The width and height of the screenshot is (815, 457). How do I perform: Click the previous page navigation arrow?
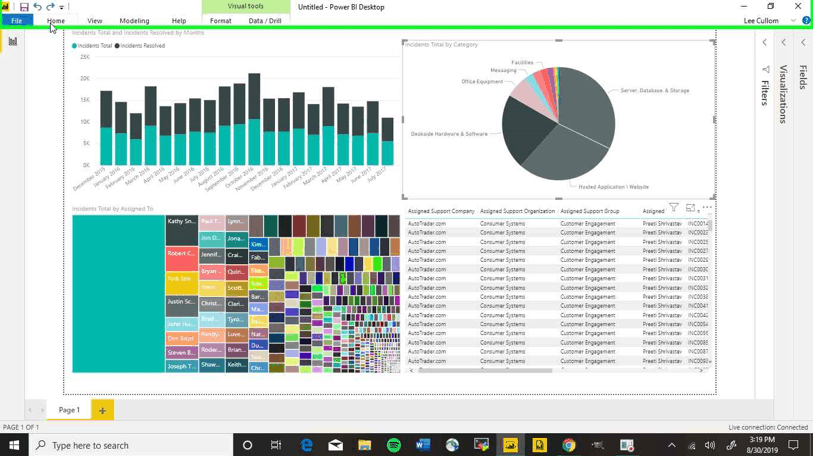click(x=30, y=410)
